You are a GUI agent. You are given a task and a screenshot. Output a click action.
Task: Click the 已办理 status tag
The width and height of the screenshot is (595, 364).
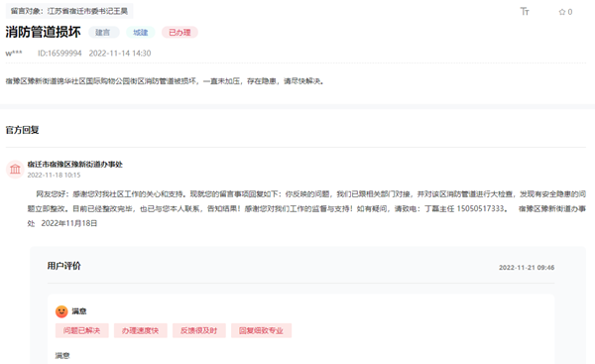(x=179, y=33)
